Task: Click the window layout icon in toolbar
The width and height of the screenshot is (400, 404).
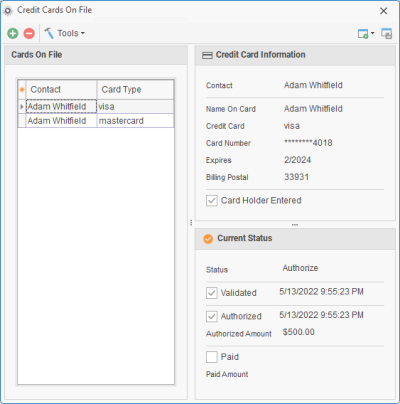Action: pos(363,34)
